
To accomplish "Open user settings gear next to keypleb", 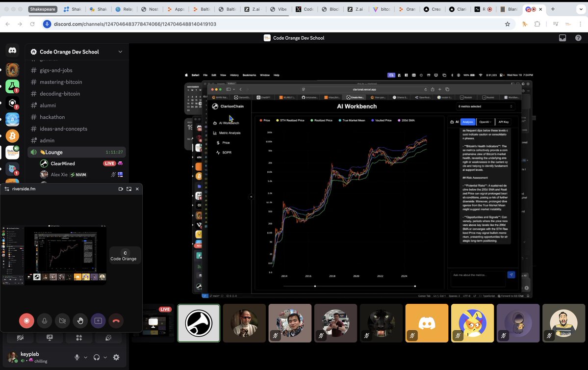I will coord(116,357).
